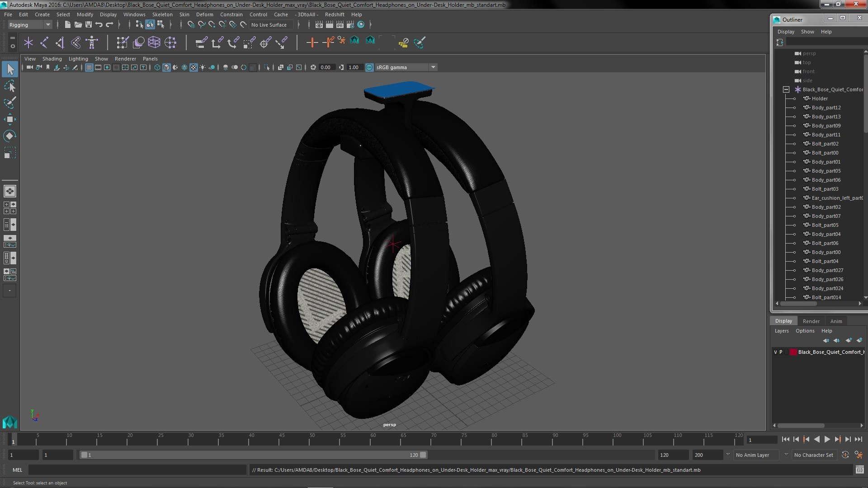Click the Save scene icon

click(x=89, y=24)
